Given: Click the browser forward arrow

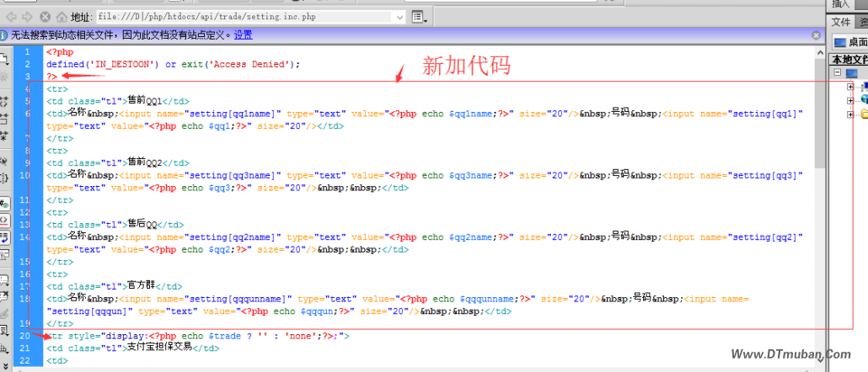Looking at the screenshot, I should [27, 16].
